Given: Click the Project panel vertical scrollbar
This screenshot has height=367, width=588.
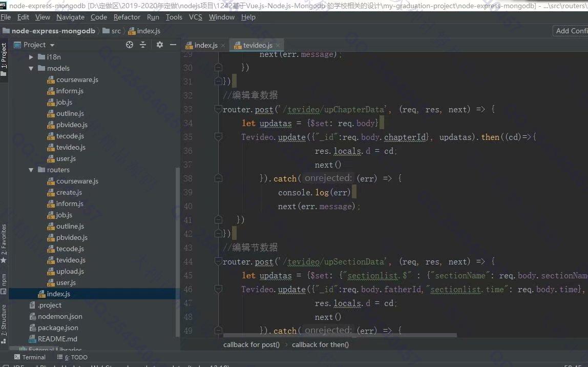Looking at the screenshot, I should 177,252.
